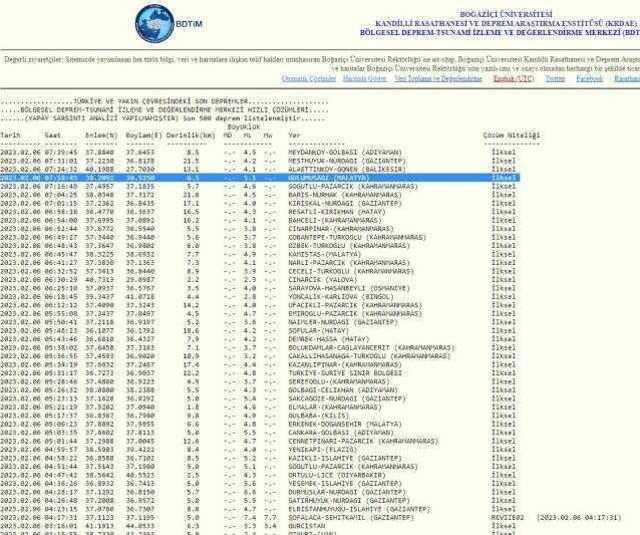
Task: Open the Haritada Göster link
Action: coord(365,78)
